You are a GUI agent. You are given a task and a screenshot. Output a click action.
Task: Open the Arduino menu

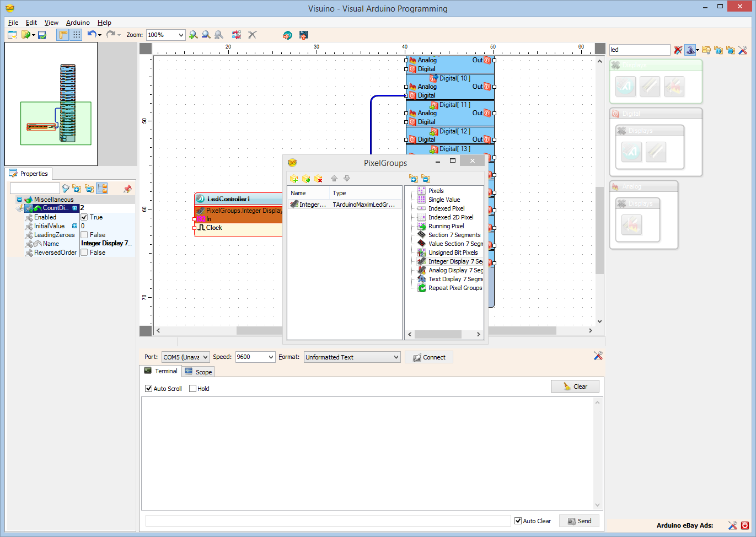click(x=77, y=23)
